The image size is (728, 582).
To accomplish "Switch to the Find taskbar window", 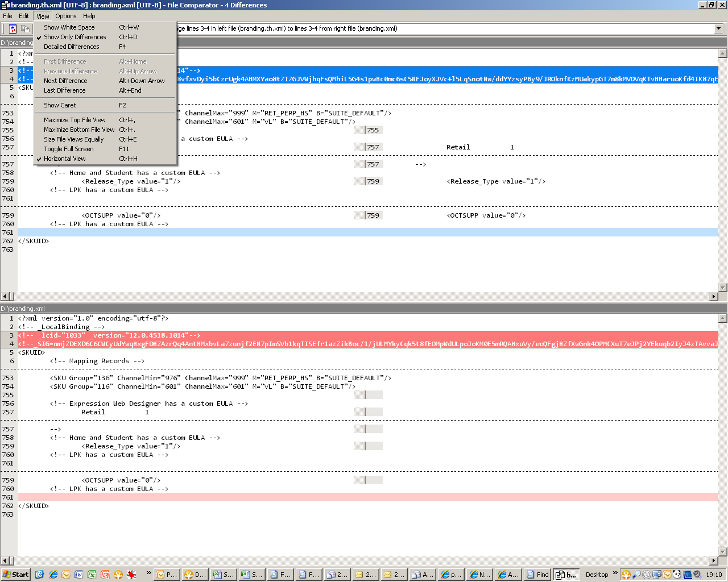I will (537, 575).
